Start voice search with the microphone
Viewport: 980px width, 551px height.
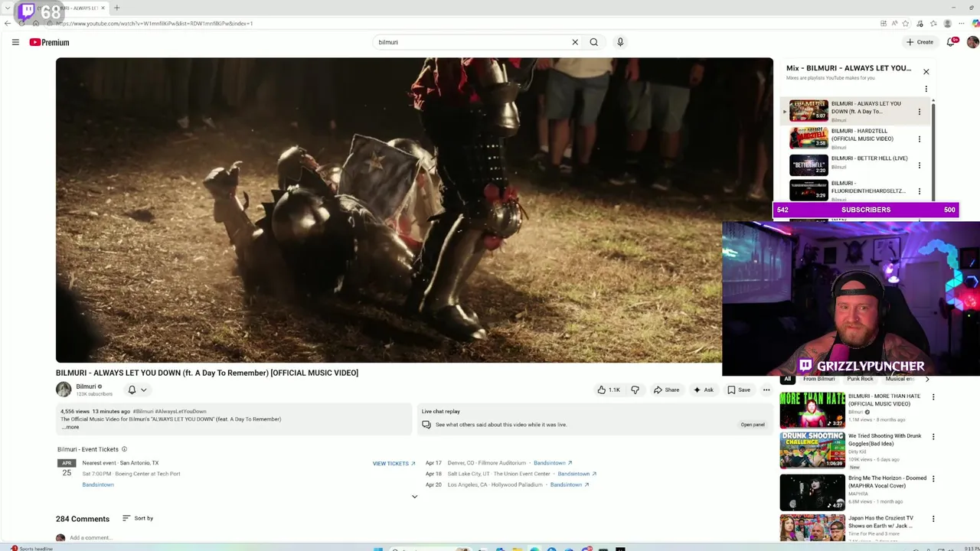click(x=620, y=42)
